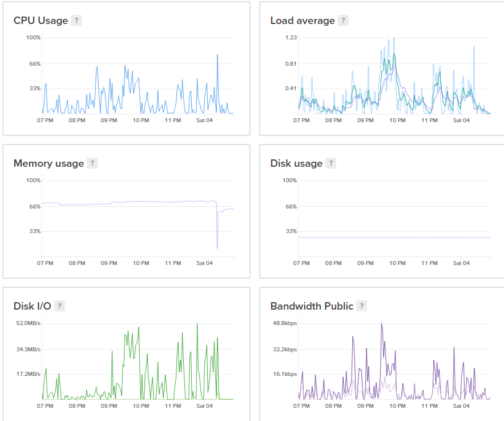Click the 48.8kbps axis label on Bandwidth Public
Image resolution: width=504 pixels, height=421 pixels.
(x=285, y=323)
